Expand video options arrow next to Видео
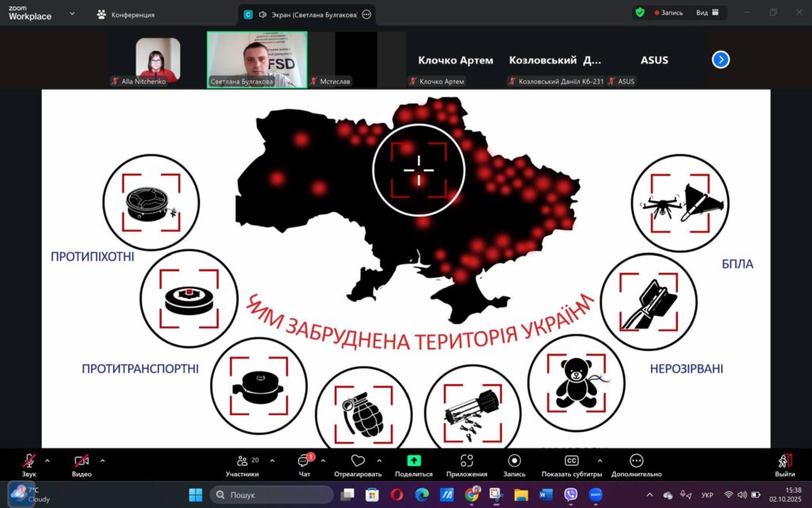The height and width of the screenshot is (508, 812). (x=102, y=460)
